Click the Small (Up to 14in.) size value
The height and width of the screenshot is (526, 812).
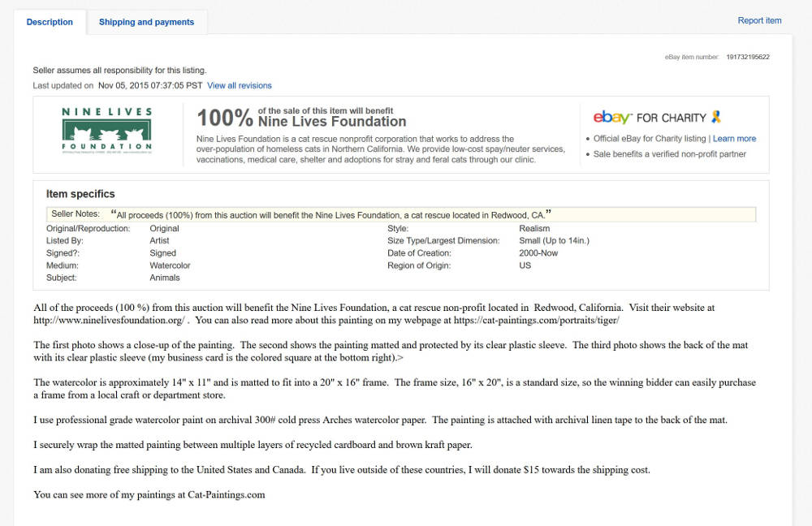click(x=554, y=241)
